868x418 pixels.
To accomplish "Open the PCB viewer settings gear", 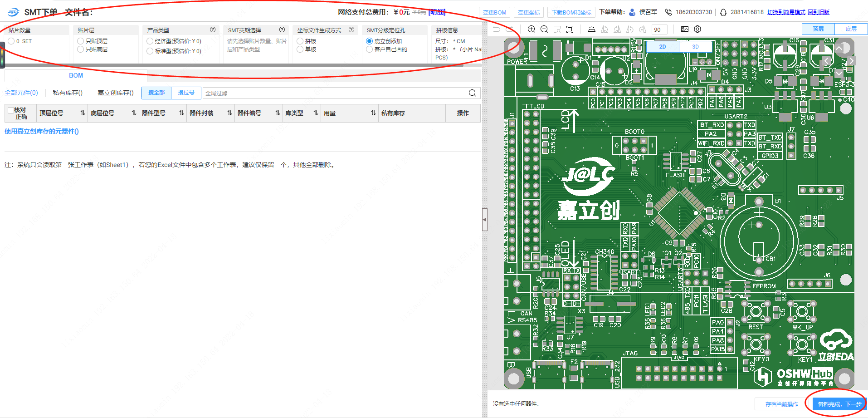I will 697,29.
